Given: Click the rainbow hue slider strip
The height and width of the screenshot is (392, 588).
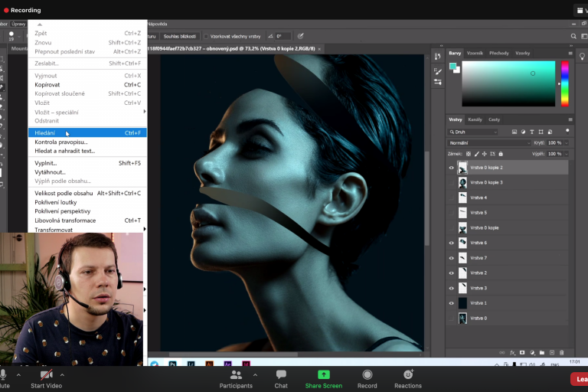Looking at the screenshot, I should [565, 83].
